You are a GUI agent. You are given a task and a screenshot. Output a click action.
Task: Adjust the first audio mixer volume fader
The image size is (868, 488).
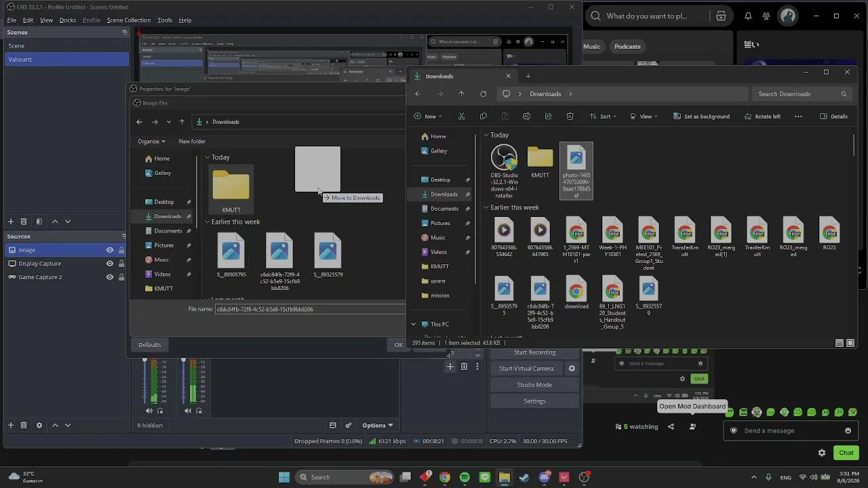coord(144,380)
